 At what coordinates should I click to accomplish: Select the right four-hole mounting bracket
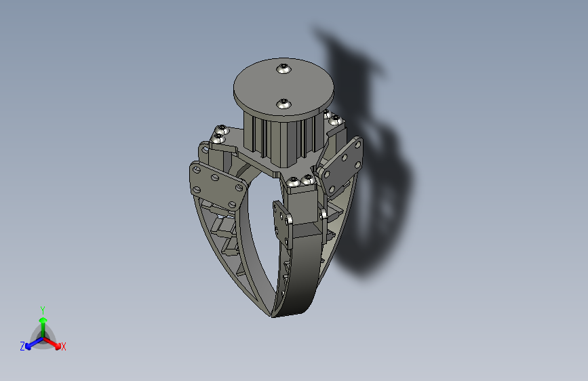click(342, 166)
